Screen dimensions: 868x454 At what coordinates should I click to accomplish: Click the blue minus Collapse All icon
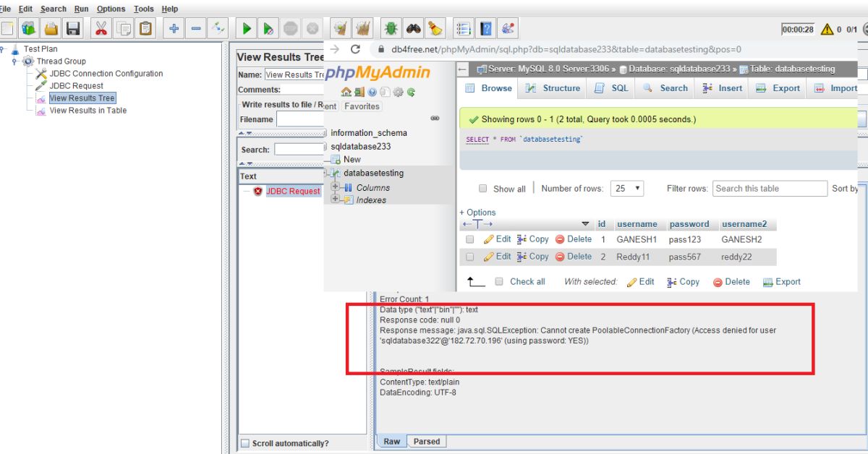[196, 28]
